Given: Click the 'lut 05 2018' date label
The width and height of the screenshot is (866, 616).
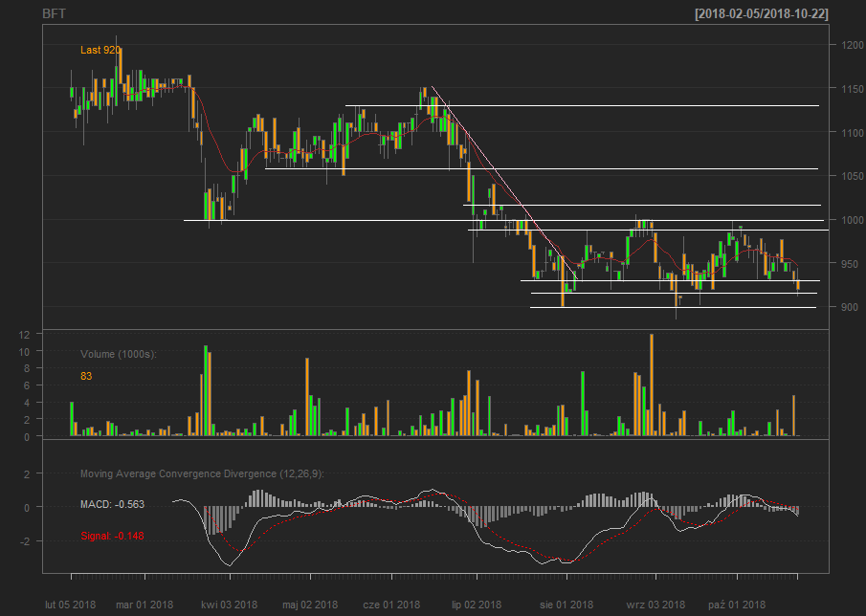Looking at the screenshot, I should [x=70, y=605].
